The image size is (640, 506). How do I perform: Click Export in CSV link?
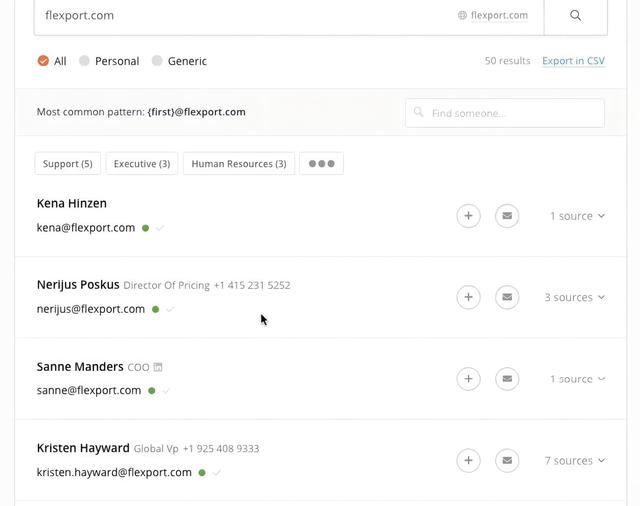click(573, 61)
